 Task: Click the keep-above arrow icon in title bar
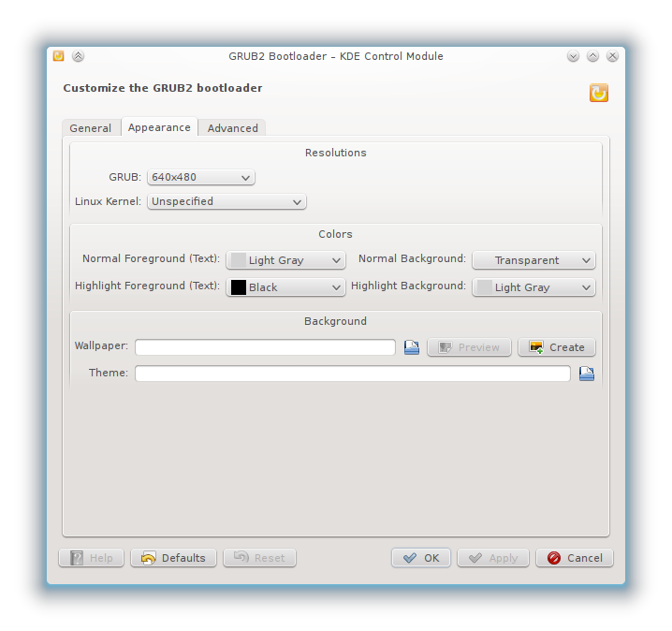(78, 56)
